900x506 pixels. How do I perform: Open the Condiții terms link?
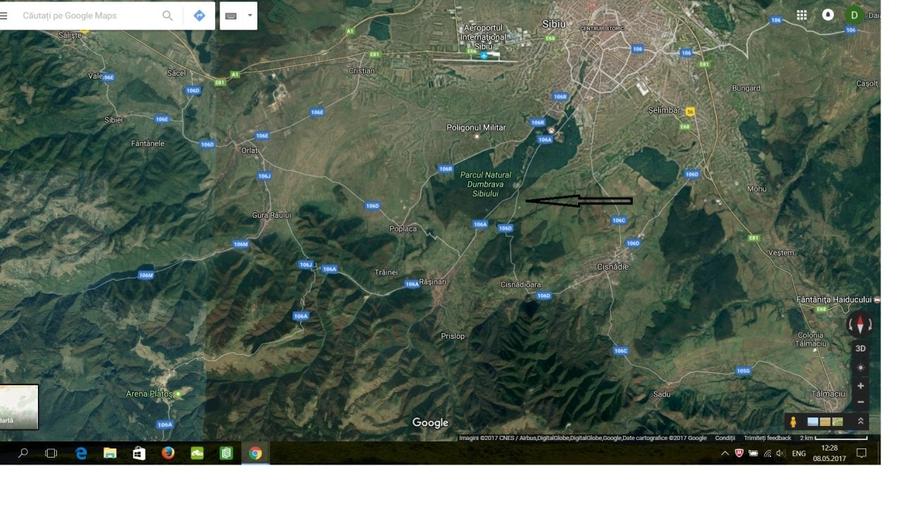(x=725, y=438)
